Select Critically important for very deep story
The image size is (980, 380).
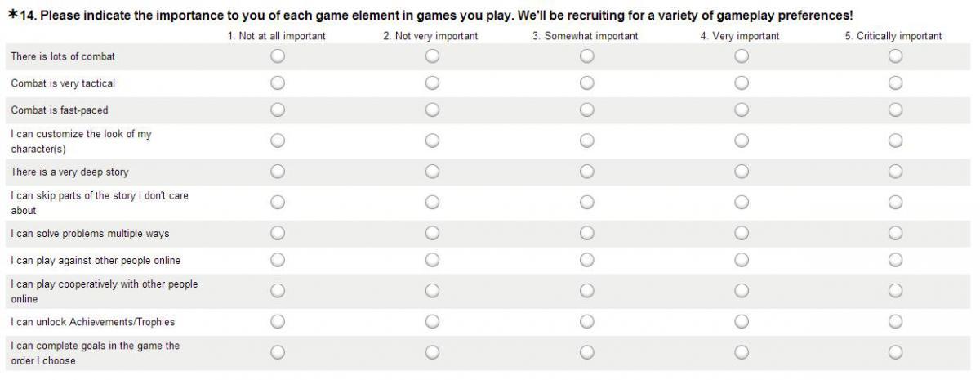[896, 172]
